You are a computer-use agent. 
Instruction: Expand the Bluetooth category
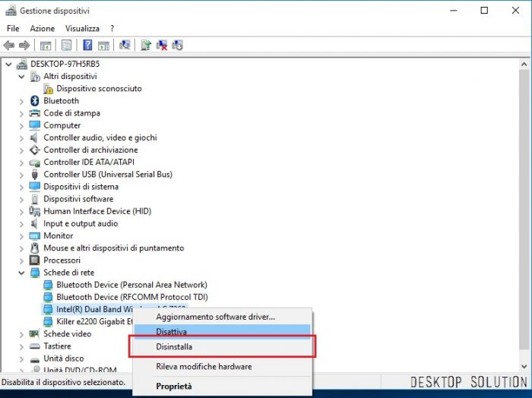(21, 101)
